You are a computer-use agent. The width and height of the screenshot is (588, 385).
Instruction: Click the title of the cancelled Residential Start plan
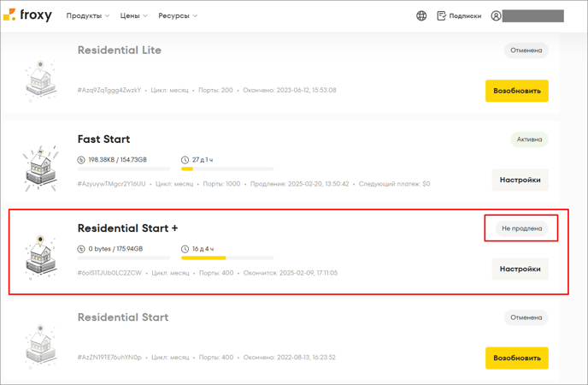(123, 317)
